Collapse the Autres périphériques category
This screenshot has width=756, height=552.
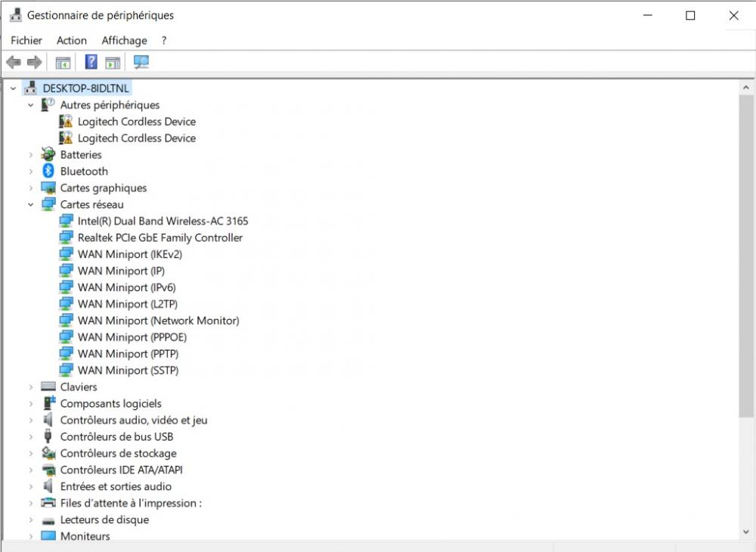pos(31,105)
